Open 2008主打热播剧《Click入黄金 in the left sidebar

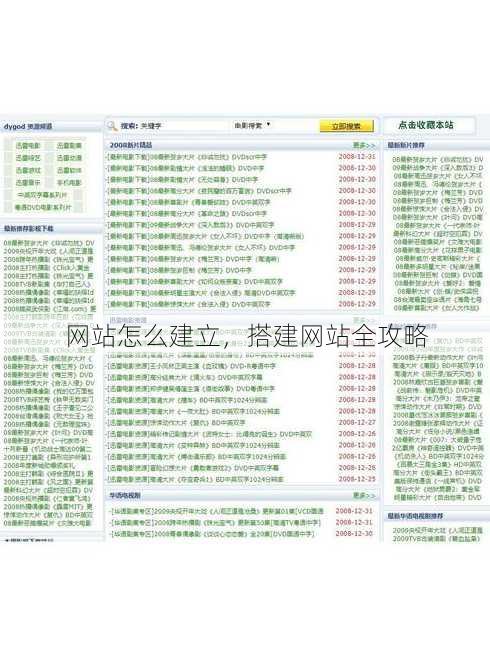pos(46,267)
